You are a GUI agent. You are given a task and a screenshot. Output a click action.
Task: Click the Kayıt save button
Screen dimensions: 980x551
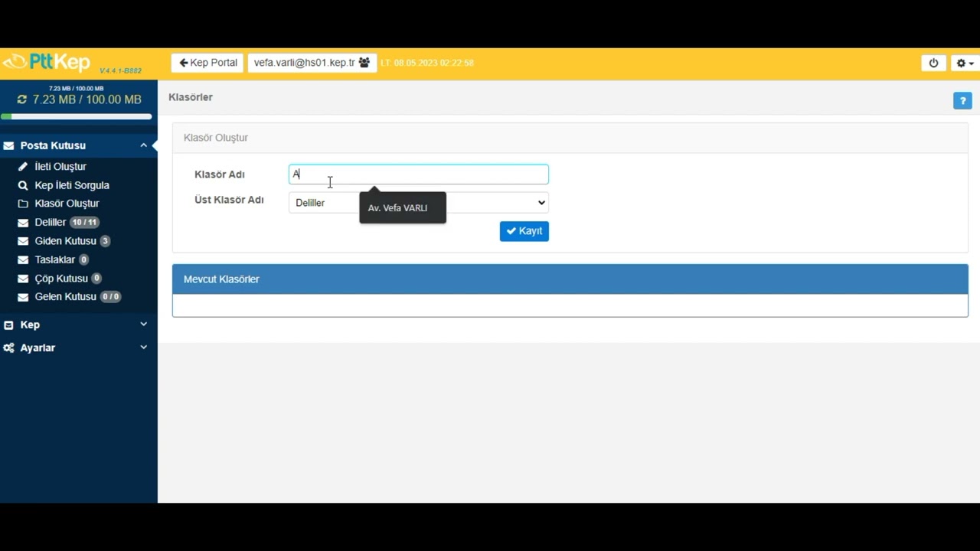[x=524, y=231]
